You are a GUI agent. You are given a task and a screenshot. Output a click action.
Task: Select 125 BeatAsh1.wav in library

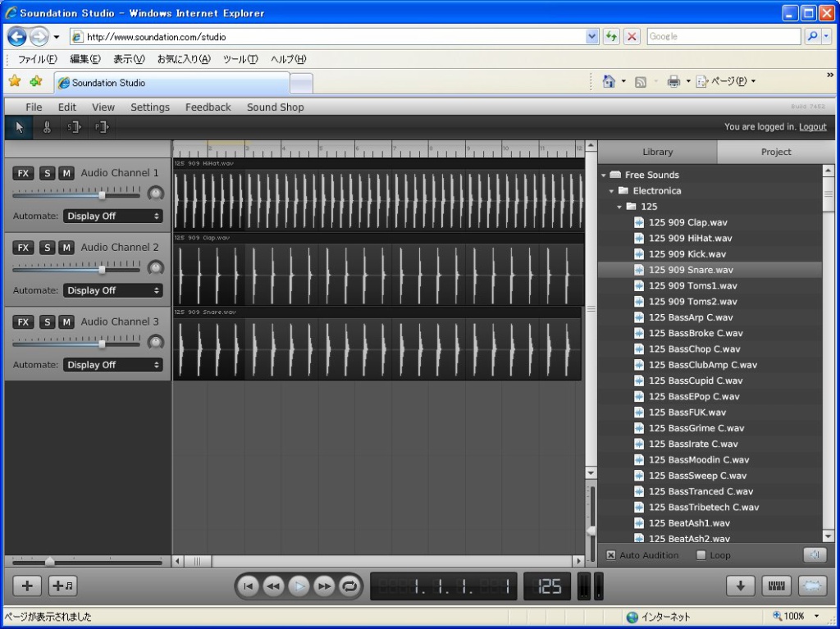click(x=710, y=523)
